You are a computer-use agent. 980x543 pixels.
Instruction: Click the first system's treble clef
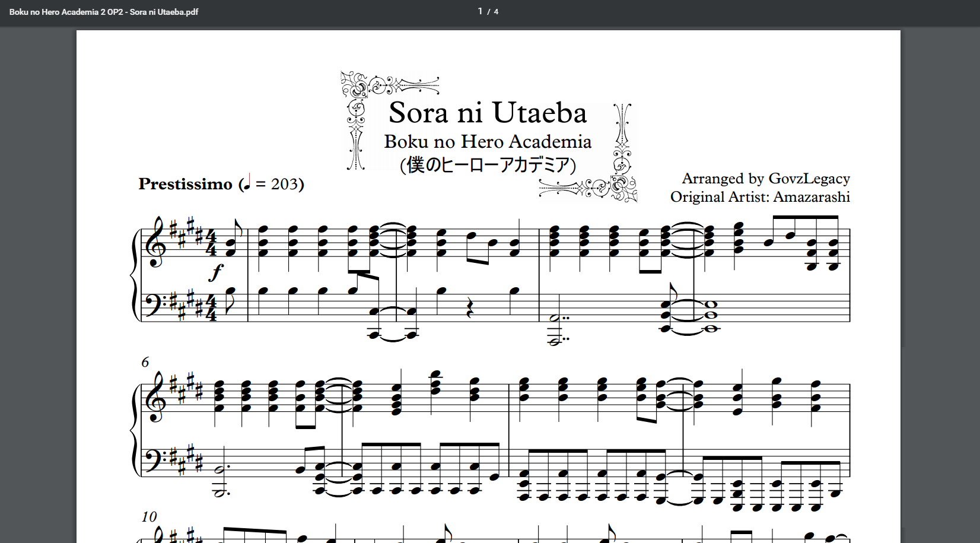coord(157,242)
